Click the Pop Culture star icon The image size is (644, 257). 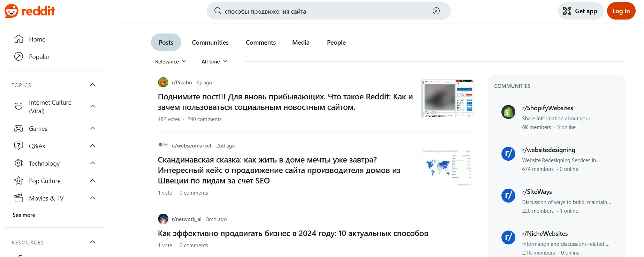pos(18,181)
